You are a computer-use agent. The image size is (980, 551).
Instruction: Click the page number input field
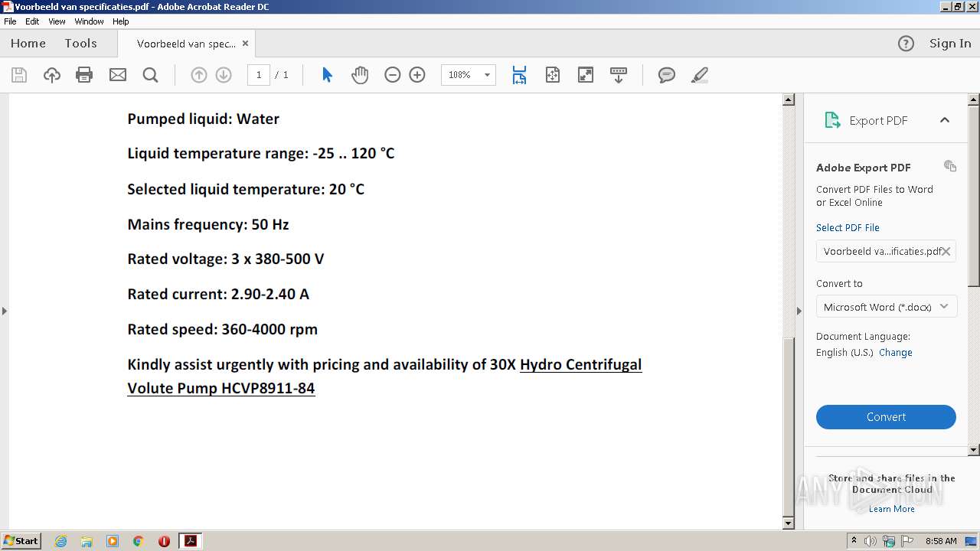click(259, 75)
